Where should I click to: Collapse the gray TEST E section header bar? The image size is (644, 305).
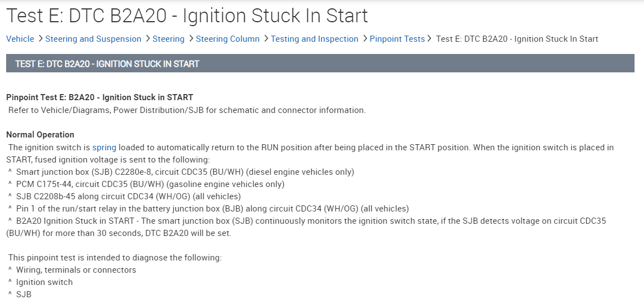[320, 63]
